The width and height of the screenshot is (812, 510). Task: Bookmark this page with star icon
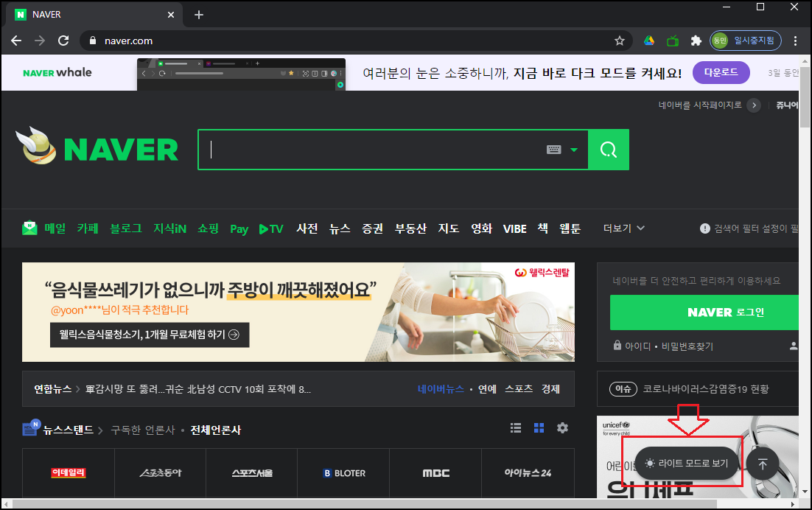[x=620, y=41]
